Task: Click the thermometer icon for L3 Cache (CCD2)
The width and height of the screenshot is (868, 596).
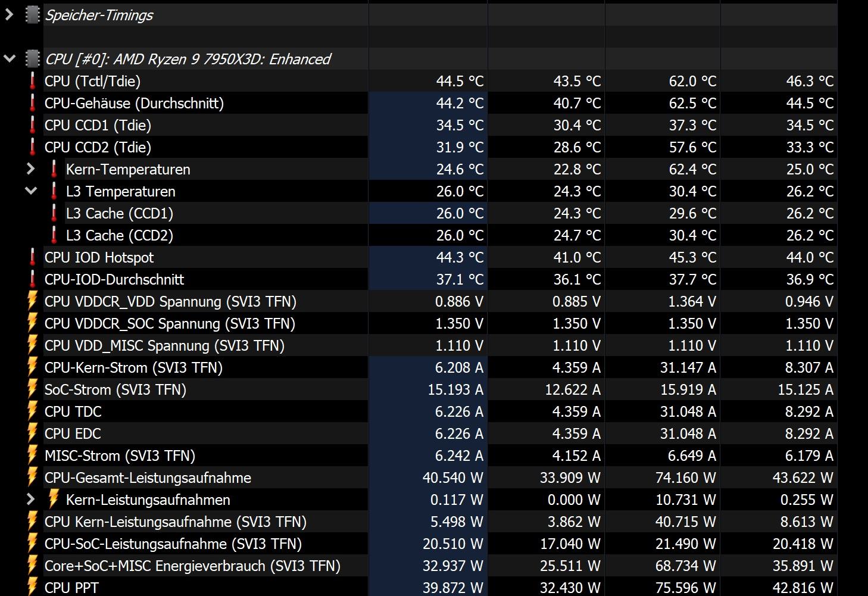Action: click(x=54, y=235)
